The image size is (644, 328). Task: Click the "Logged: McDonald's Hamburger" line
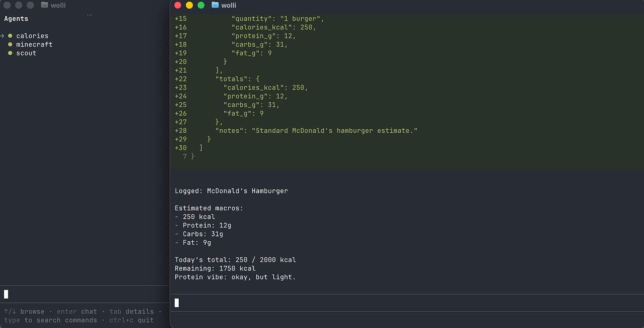[x=231, y=191]
